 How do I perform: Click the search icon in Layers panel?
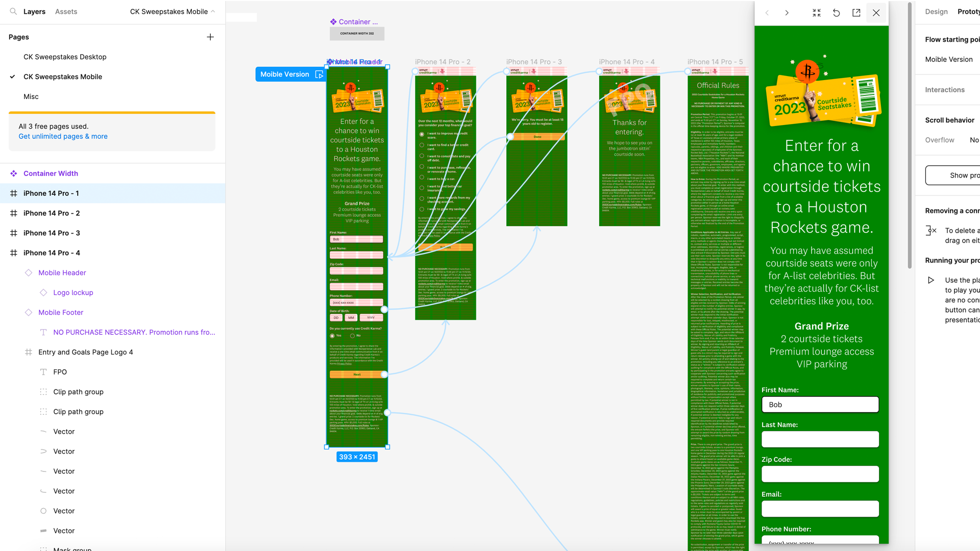pos(13,11)
